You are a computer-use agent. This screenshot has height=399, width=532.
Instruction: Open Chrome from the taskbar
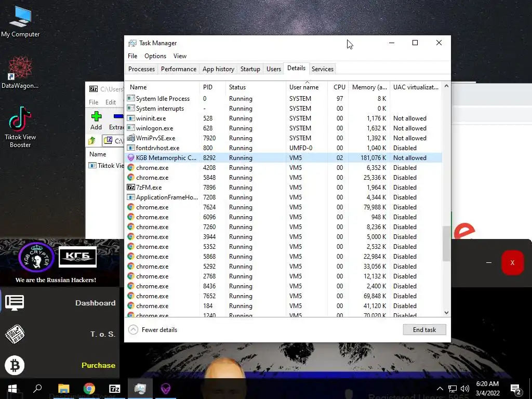coord(89,389)
